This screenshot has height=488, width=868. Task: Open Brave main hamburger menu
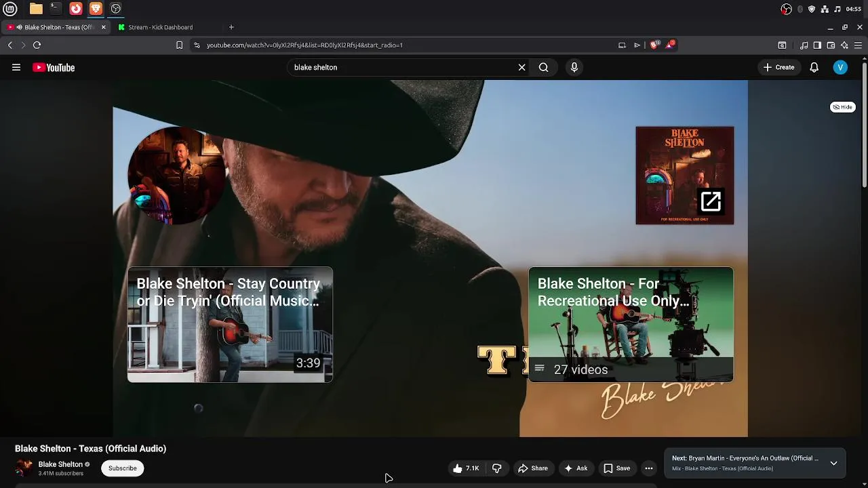(858, 45)
